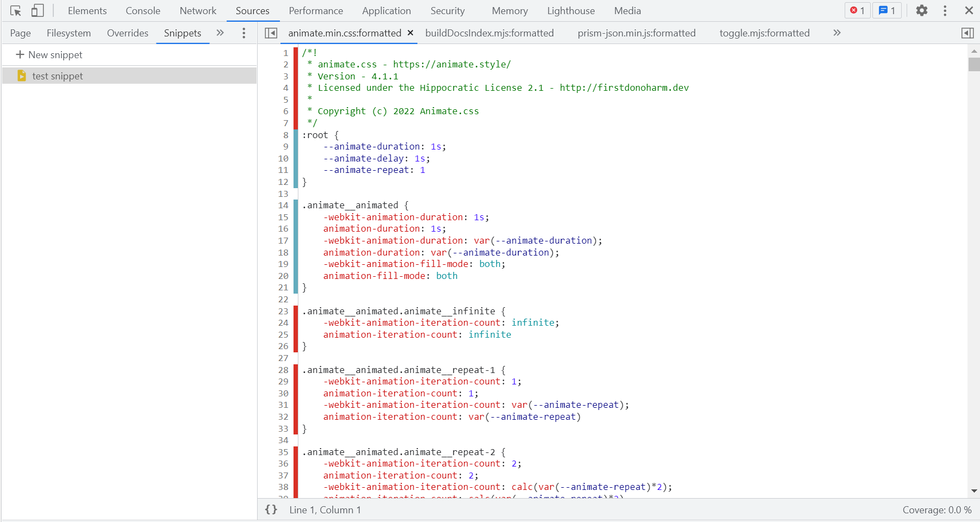
Task: Click the Line 1, Column 1 status
Action: (325, 510)
